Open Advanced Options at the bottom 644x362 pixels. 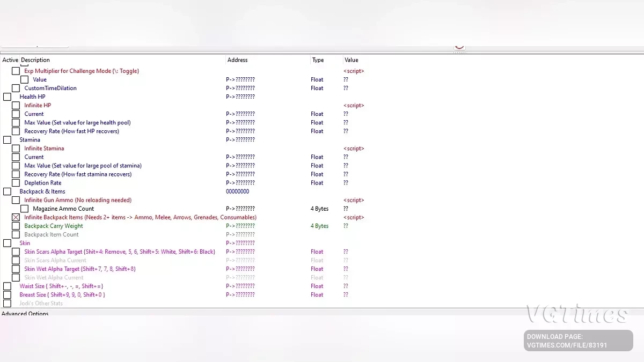pyautogui.click(x=25, y=314)
